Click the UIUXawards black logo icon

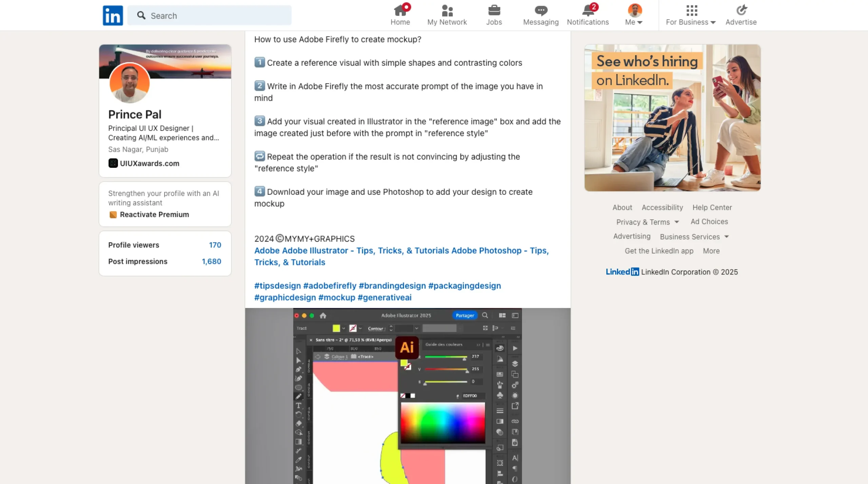point(113,163)
